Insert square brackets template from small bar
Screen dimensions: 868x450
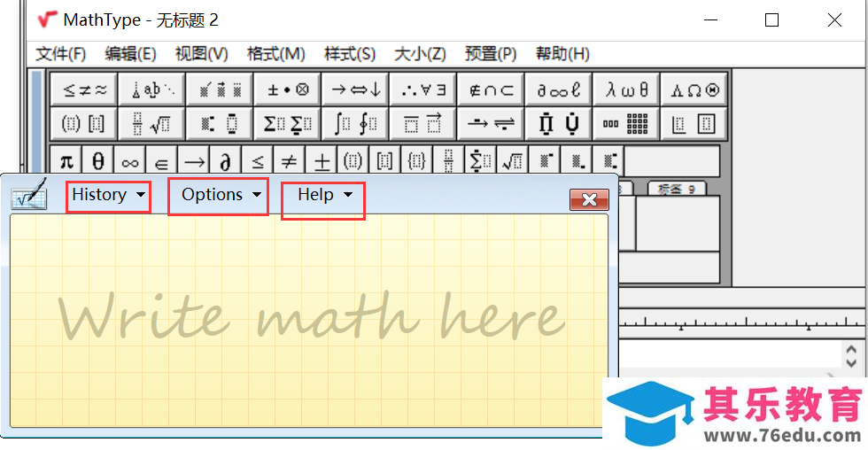(x=384, y=161)
